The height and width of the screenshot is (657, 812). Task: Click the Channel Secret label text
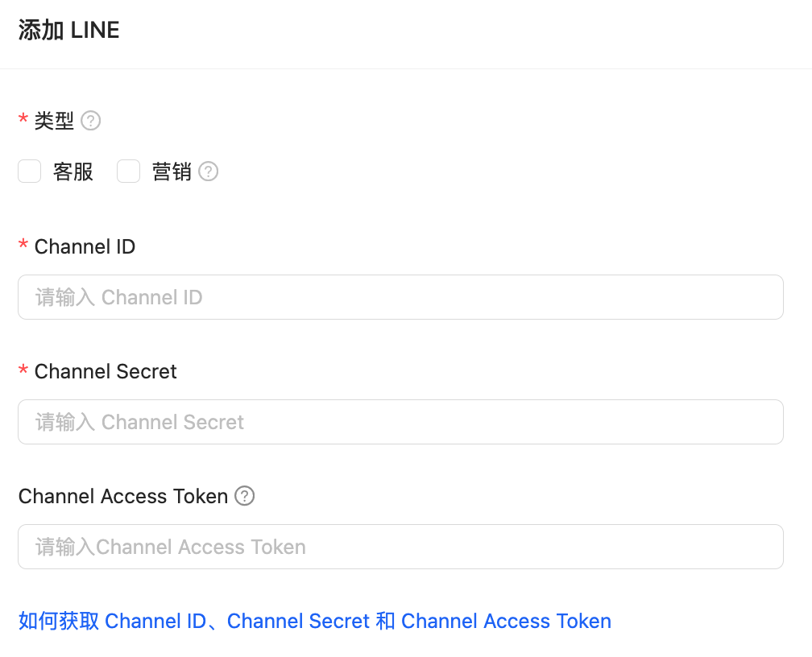[106, 372]
